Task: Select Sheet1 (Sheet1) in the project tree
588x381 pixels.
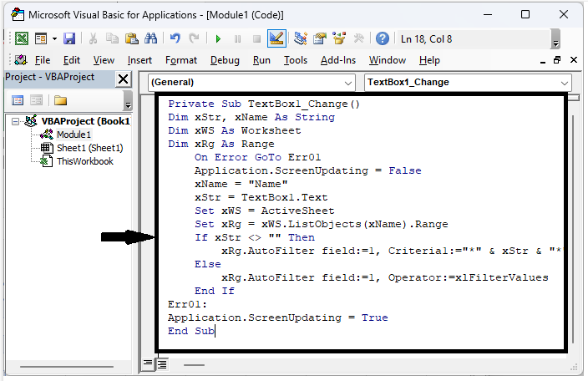Action: (x=89, y=148)
